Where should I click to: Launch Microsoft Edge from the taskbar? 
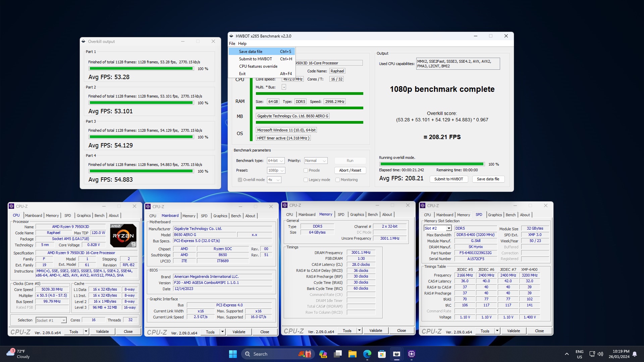tap(367, 354)
